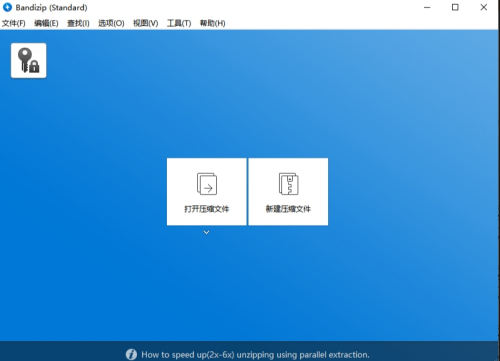The height and width of the screenshot is (361, 500).
Task: Click the 新建压缩文件 label
Action: tap(288, 209)
